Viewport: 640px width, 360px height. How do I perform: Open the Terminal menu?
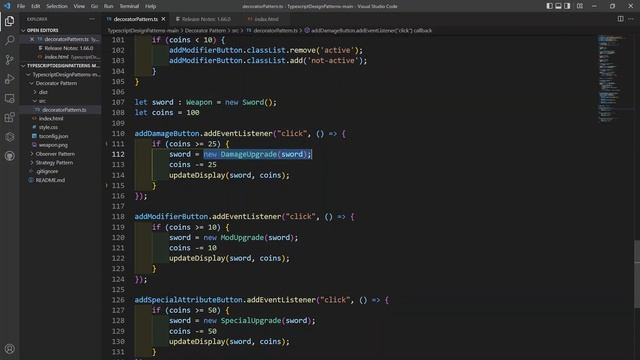(129, 6)
